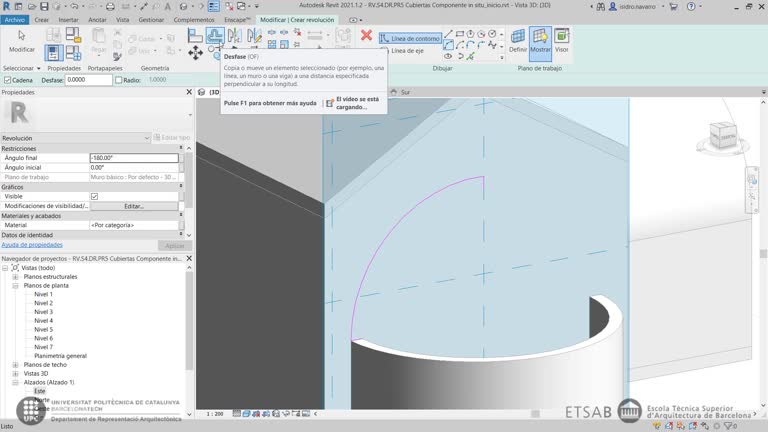
Task: Select the Línea de contorno tool
Action: coord(410,38)
